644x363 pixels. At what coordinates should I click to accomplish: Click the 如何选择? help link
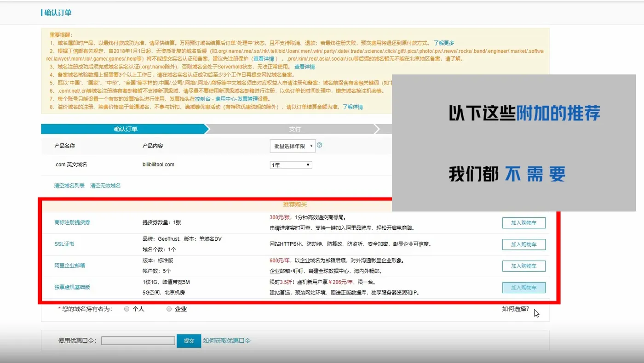pyautogui.click(x=515, y=309)
